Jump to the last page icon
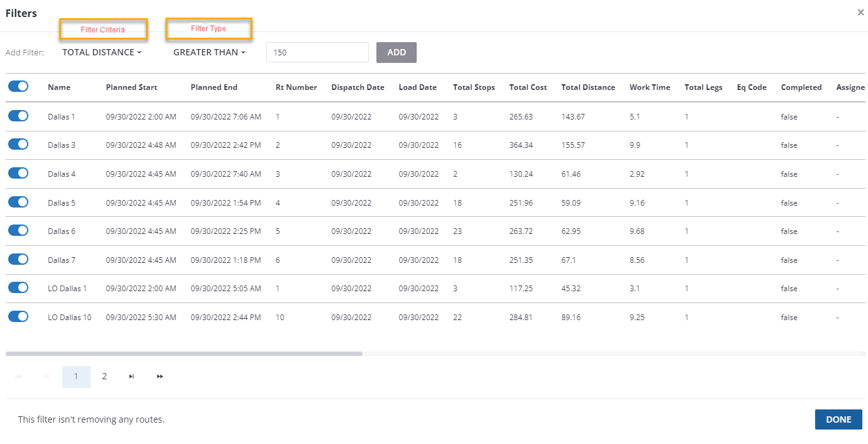The height and width of the screenshot is (444, 868). pyautogui.click(x=160, y=376)
